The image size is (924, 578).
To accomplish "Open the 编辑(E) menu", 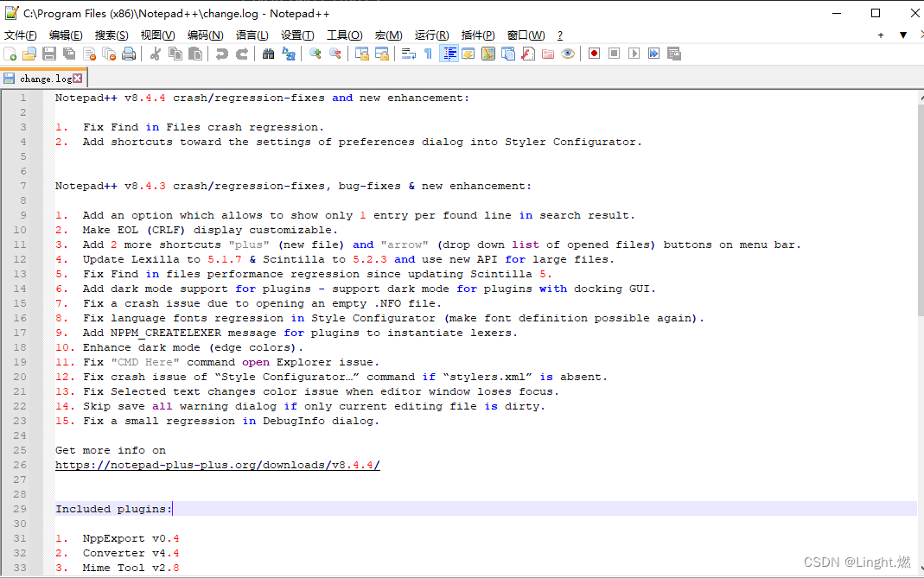I will pyautogui.click(x=66, y=35).
